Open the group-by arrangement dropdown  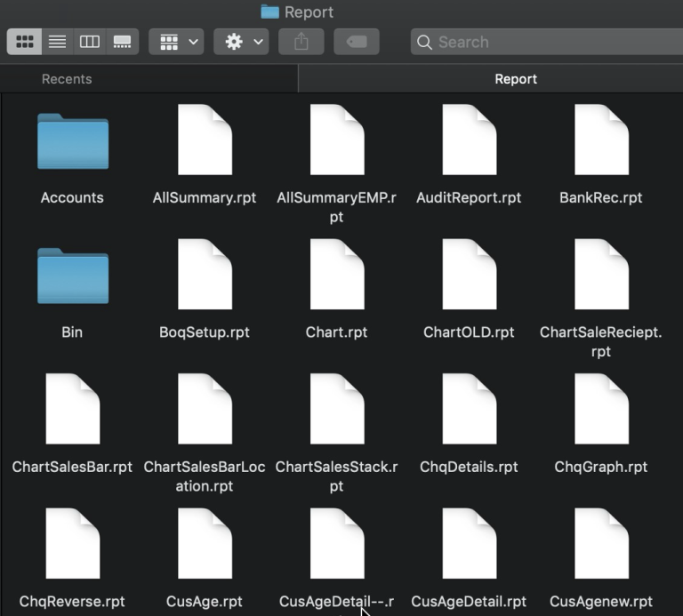pyautogui.click(x=176, y=42)
